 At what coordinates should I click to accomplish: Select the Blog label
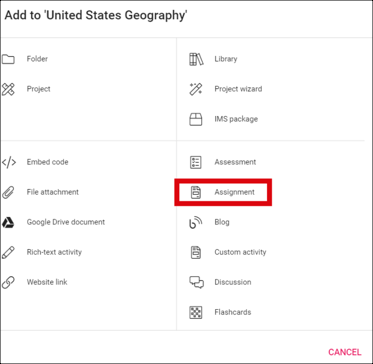(x=222, y=222)
